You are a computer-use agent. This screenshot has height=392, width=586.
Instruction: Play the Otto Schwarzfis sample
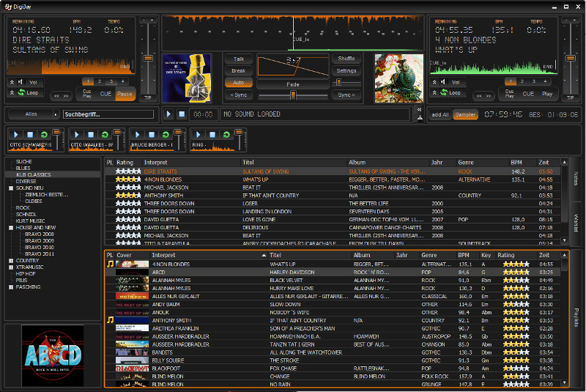(15, 135)
